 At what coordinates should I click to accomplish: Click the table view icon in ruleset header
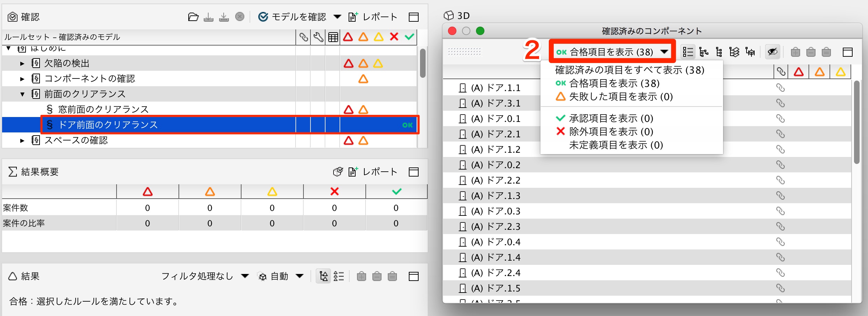[x=333, y=37]
